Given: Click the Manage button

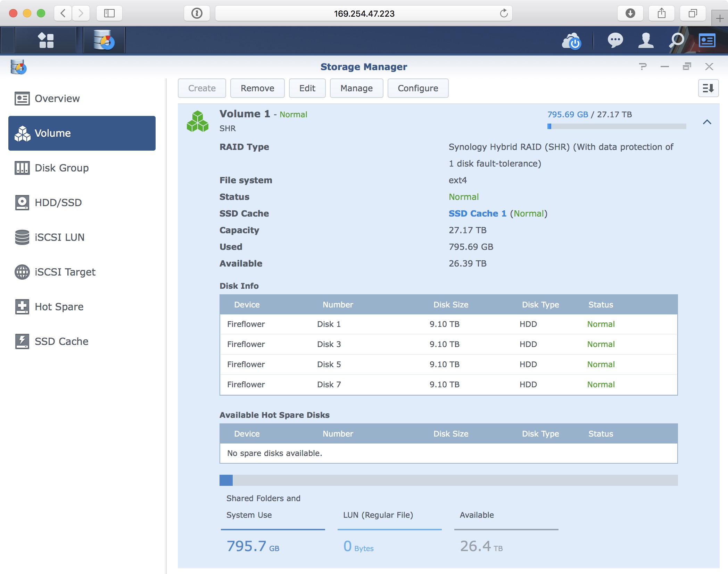Looking at the screenshot, I should click(356, 88).
